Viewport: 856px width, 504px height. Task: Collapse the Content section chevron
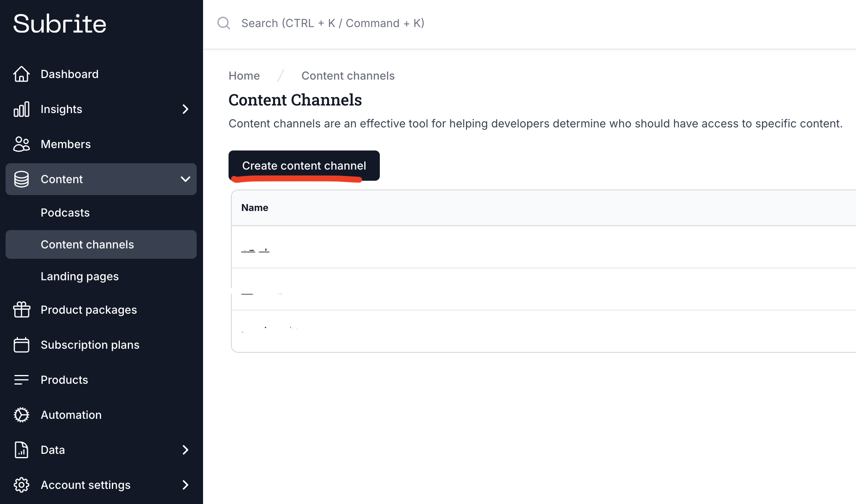(x=185, y=179)
